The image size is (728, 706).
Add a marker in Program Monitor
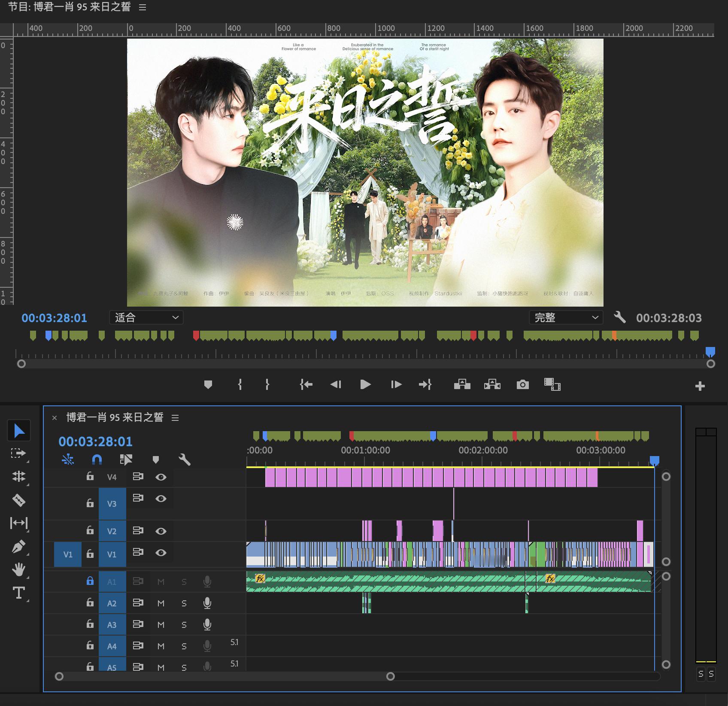208,385
